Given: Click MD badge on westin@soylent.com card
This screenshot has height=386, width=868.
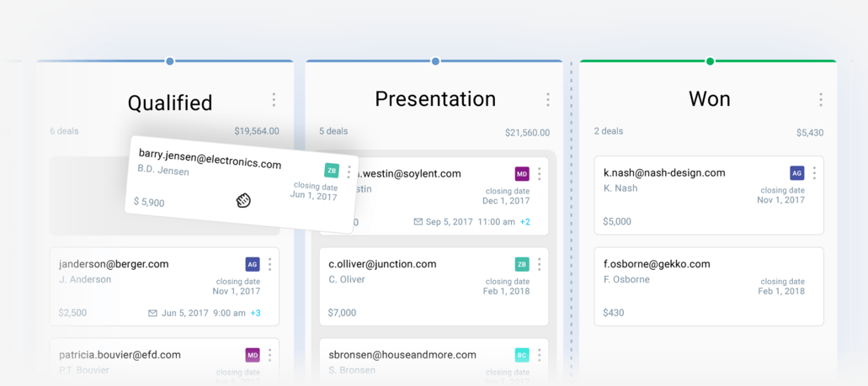Looking at the screenshot, I should 522,173.
